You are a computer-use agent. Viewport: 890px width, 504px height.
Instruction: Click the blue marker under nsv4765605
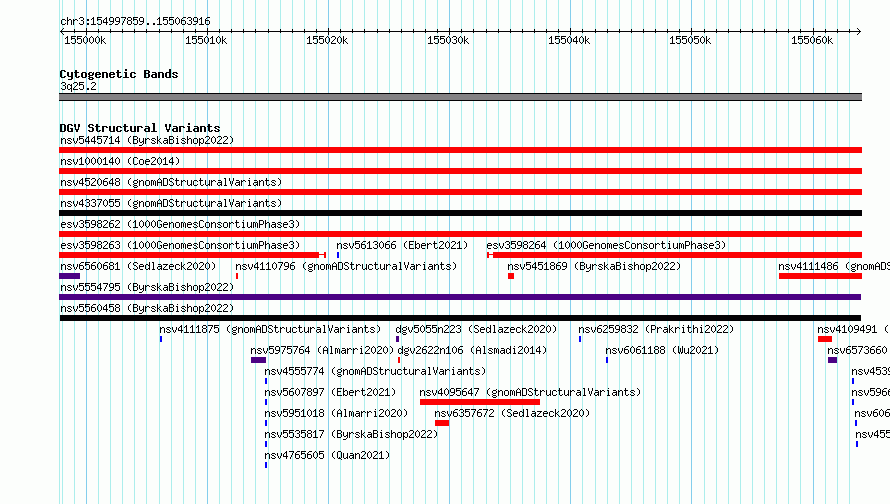click(x=266, y=465)
